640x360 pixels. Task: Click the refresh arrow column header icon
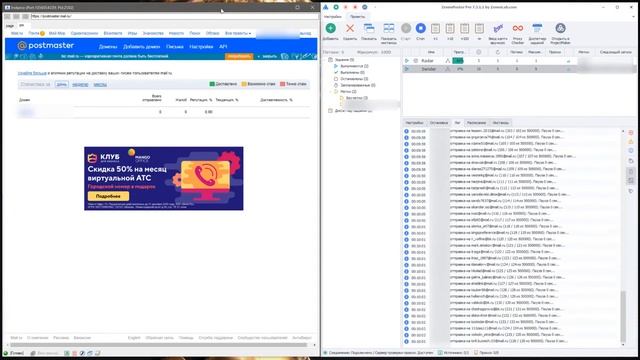tap(498, 52)
